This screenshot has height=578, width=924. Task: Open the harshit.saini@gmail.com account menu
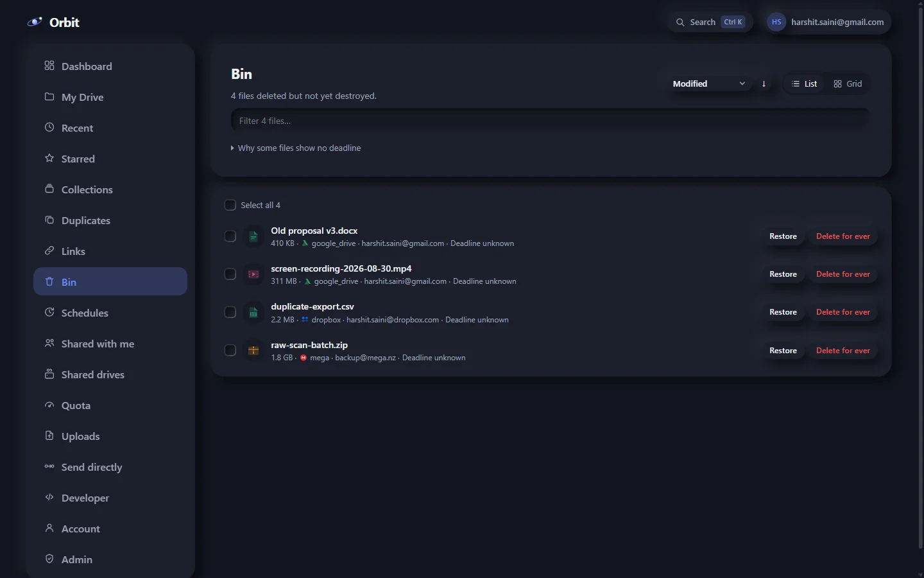click(x=828, y=22)
